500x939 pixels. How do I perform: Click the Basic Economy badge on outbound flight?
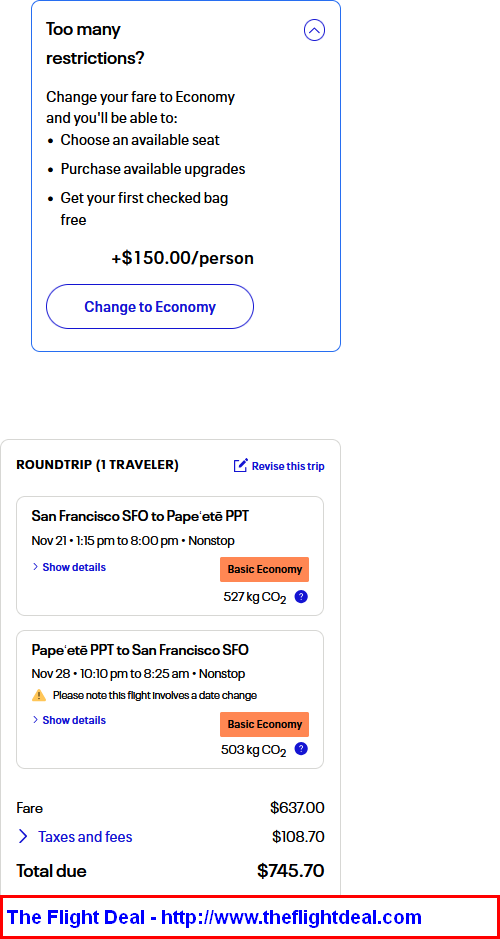[x=265, y=570]
